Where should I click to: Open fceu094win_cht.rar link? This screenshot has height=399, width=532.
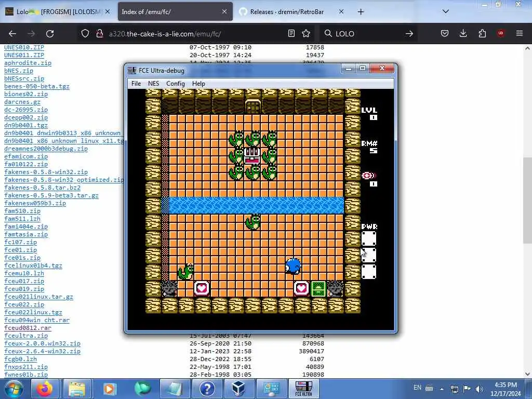pos(37,320)
